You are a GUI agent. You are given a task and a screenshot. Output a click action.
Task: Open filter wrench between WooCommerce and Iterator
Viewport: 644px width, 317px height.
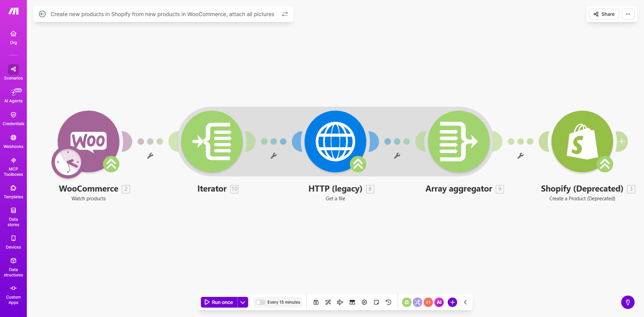click(x=150, y=156)
